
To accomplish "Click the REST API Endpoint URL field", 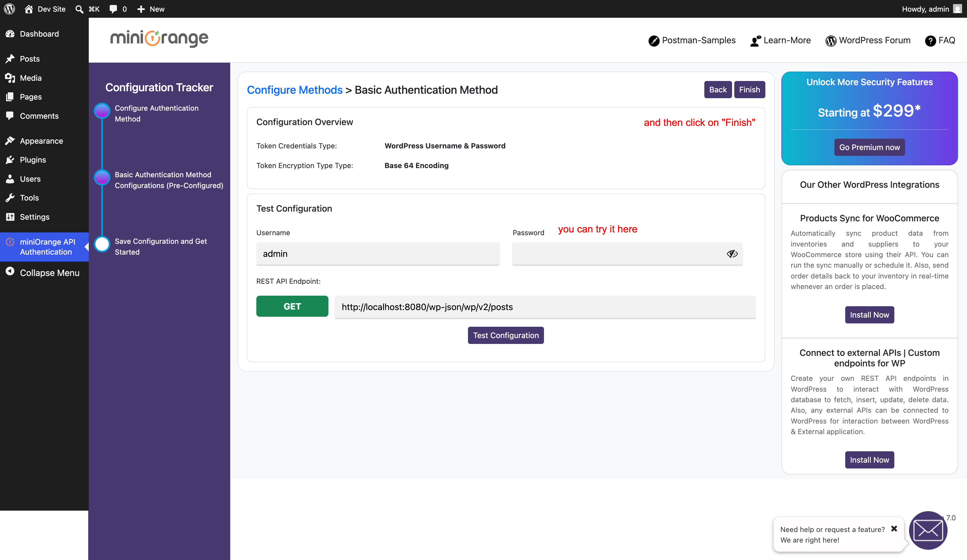I will (545, 307).
